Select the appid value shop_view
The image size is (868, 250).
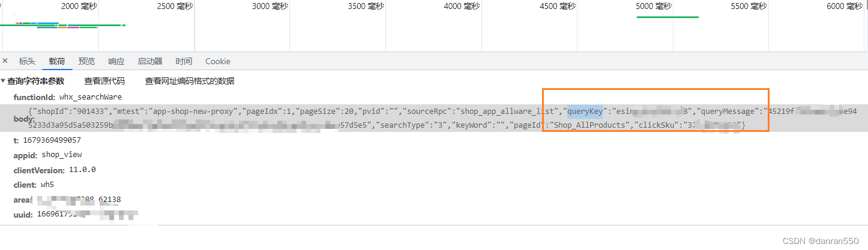pos(62,154)
